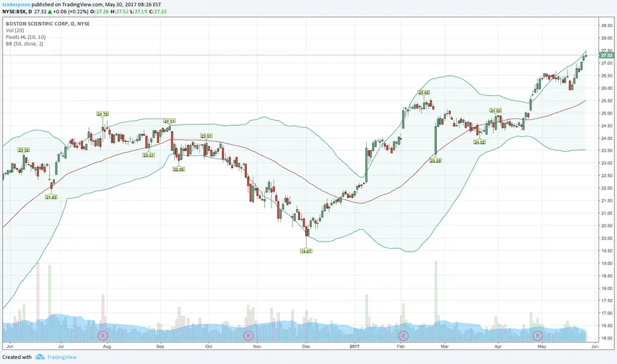Select the BB (50, close, 2) indicator label
This screenshot has width=617, height=364.
tap(24, 44)
